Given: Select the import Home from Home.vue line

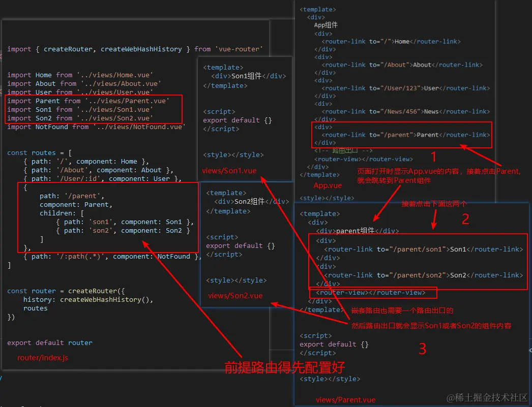Looking at the screenshot, I should click(80, 75).
